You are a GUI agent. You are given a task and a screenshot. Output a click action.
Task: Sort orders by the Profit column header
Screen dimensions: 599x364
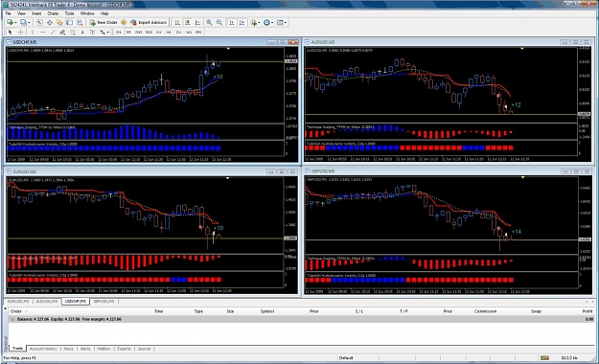[x=587, y=311]
